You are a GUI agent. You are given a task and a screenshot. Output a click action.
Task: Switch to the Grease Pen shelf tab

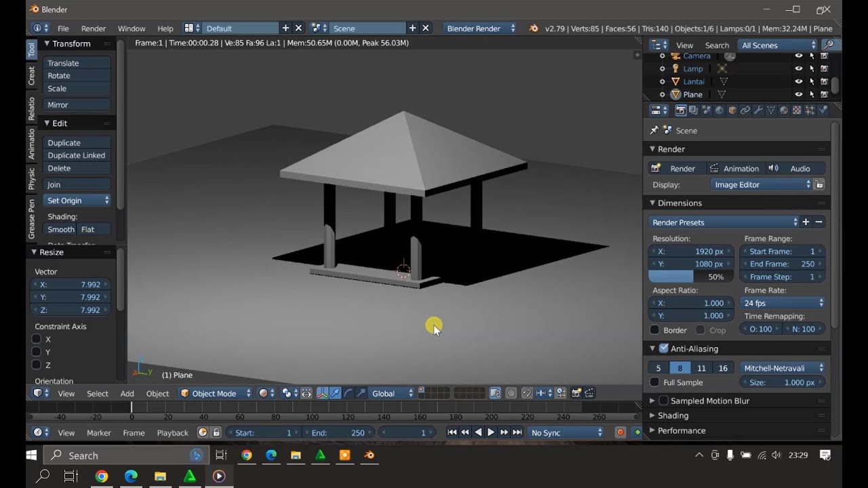coord(31,218)
